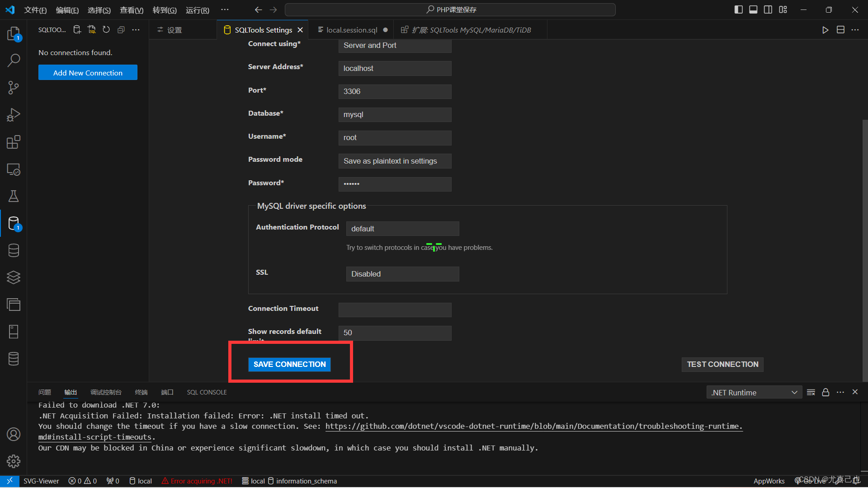Image resolution: width=868 pixels, height=488 pixels.
Task: Open the SQLTools sidebar icon
Action: click(x=14, y=223)
